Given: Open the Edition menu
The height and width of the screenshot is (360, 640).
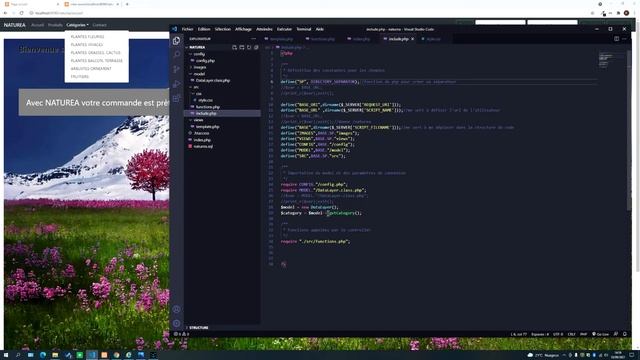Looking at the screenshot, I should 204,29.
